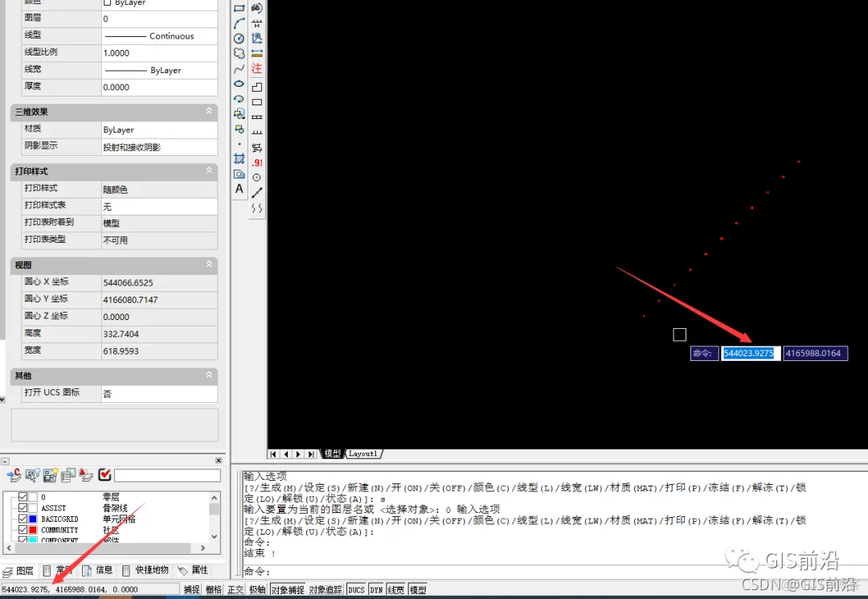Toggle the COMMUNITY layer checkbox
Screen dimensions: 868x599
click(x=23, y=530)
